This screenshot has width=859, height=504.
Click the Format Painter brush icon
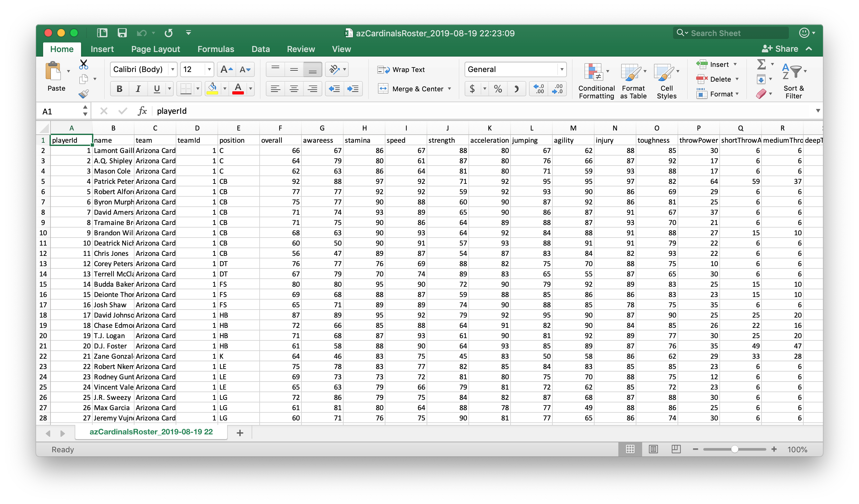pos(84,94)
